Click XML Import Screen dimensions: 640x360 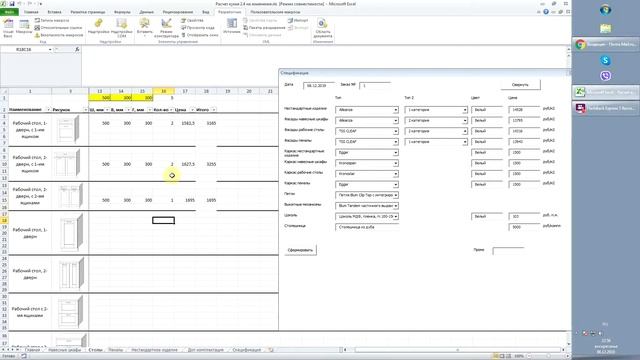(298, 20)
